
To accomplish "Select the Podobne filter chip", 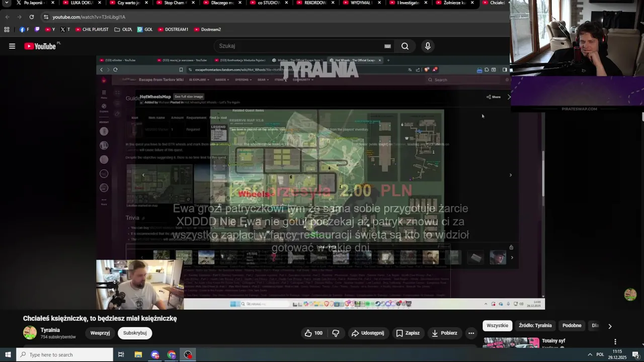I will (x=572, y=325).
